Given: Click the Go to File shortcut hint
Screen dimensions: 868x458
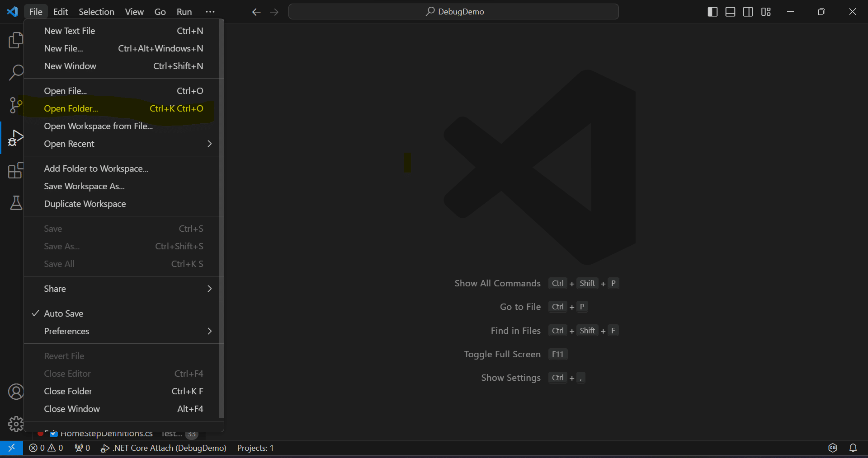Looking at the screenshot, I should pyautogui.click(x=543, y=307).
